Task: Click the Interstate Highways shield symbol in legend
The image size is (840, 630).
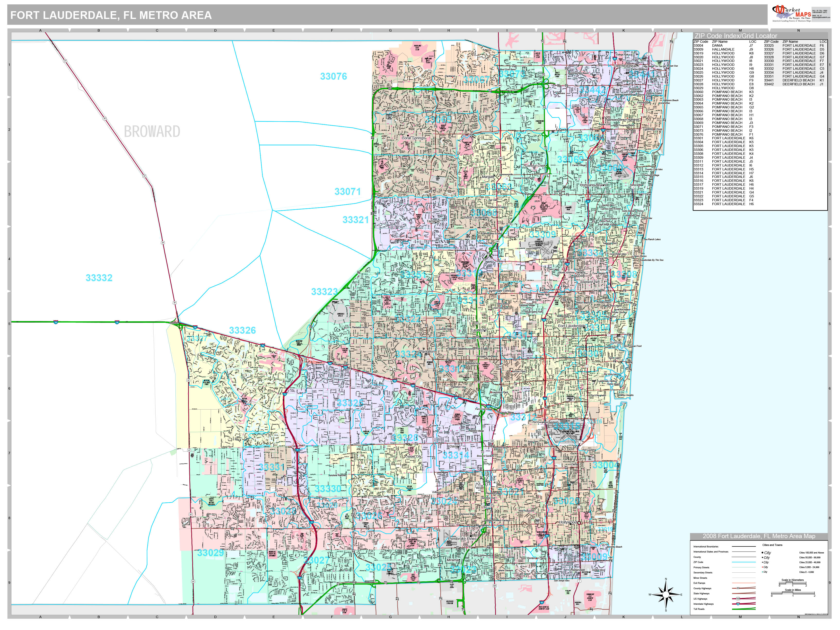Action: 738,604
